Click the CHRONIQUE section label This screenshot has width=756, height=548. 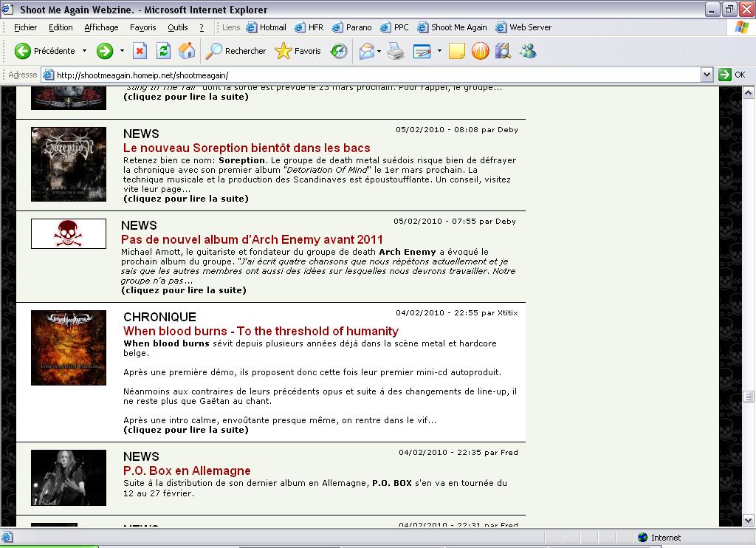point(159,317)
